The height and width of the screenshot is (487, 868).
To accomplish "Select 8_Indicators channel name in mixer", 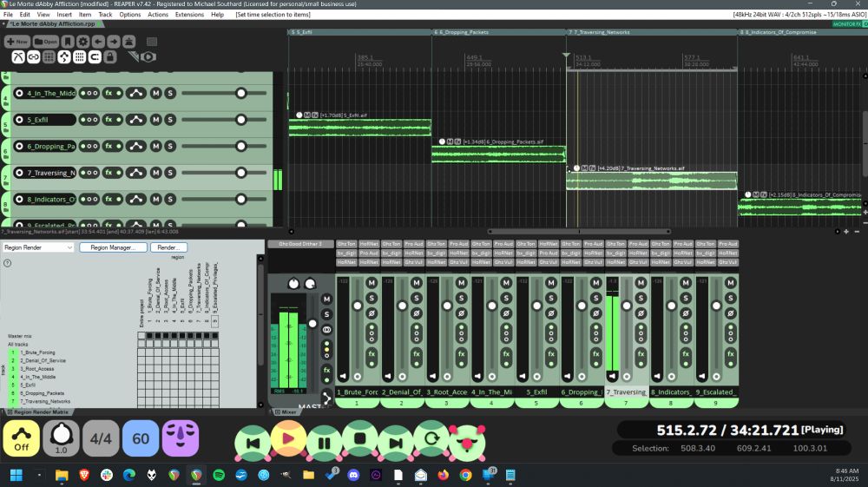I will tap(670, 392).
